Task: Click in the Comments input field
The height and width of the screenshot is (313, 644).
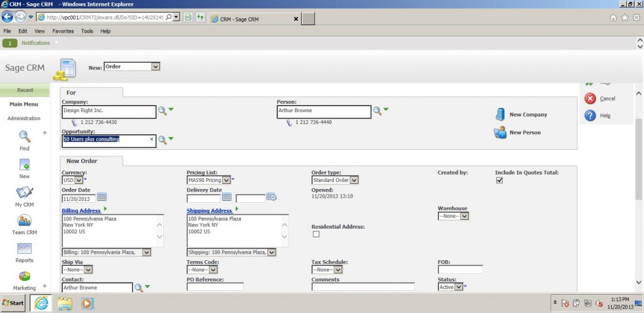Action: pyautogui.click(x=363, y=287)
